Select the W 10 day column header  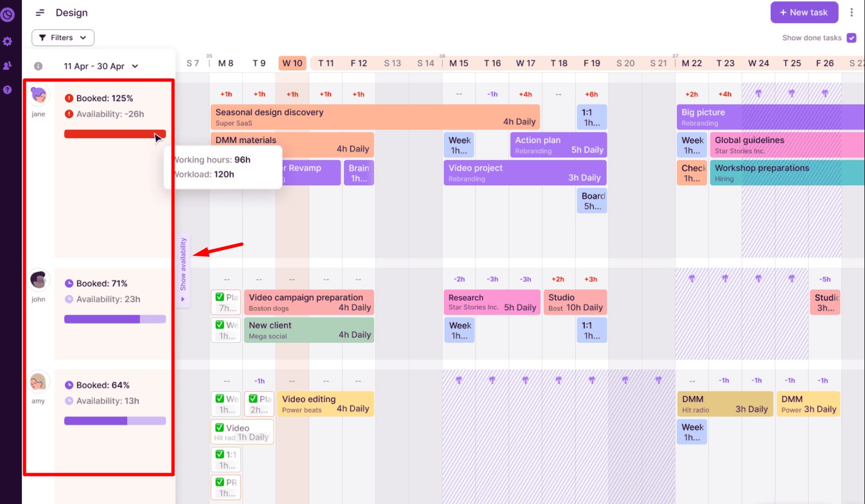pyautogui.click(x=292, y=63)
